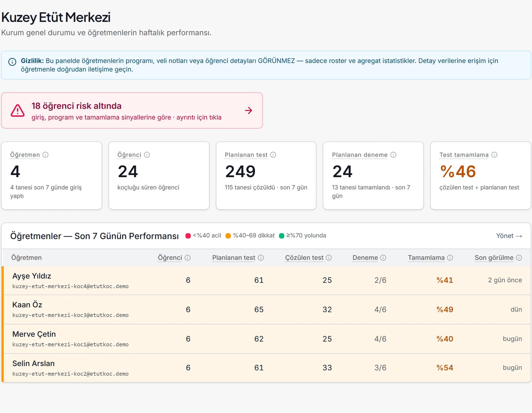Click email kuzey-etut-merkezi-koc4@etutkoc.demo

click(x=70, y=286)
